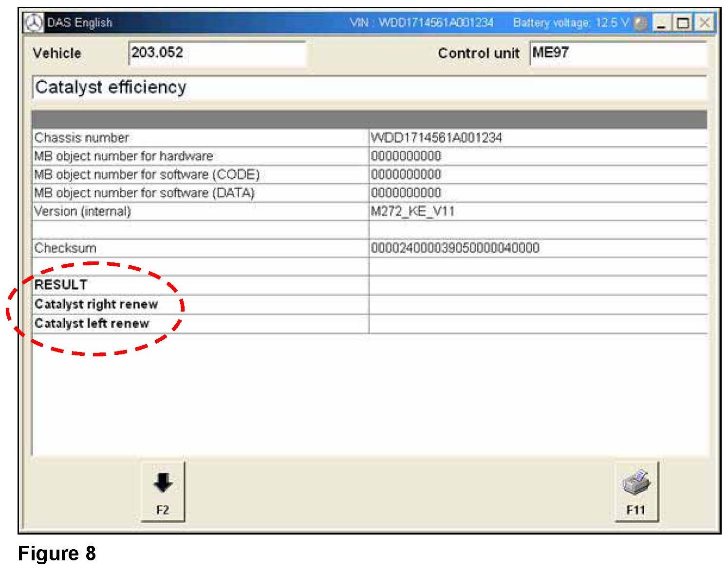The height and width of the screenshot is (573, 728).
Task: Click the battery status icon in title bar
Action: click(x=641, y=23)
